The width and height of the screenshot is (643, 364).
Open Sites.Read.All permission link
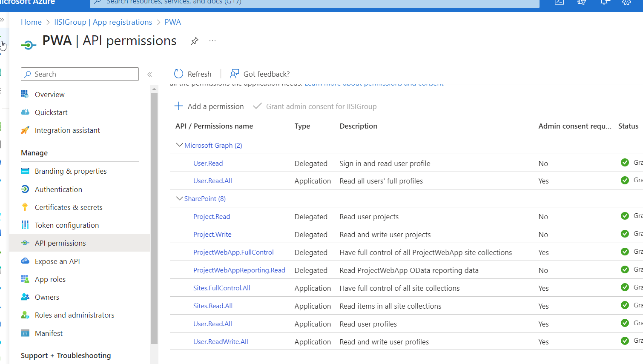coord(213,306)
